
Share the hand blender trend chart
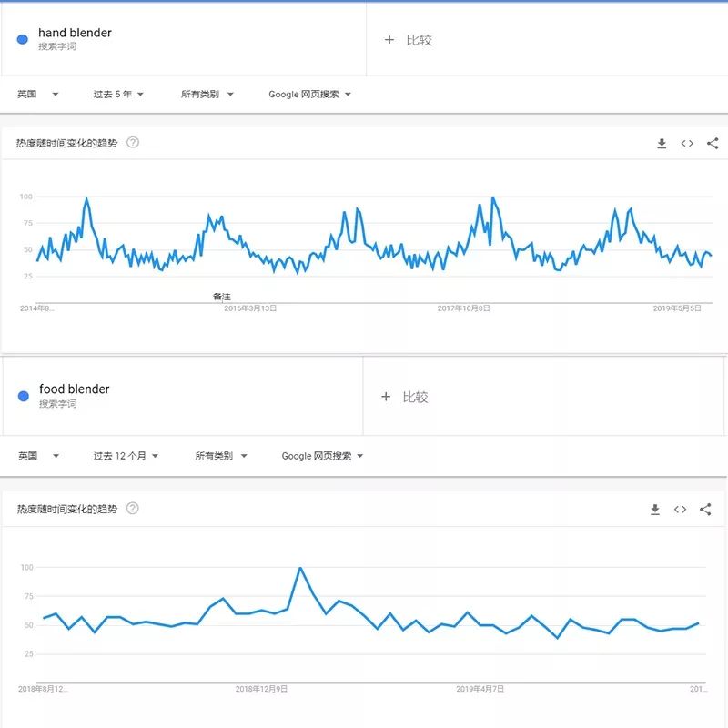coord(713,144)
